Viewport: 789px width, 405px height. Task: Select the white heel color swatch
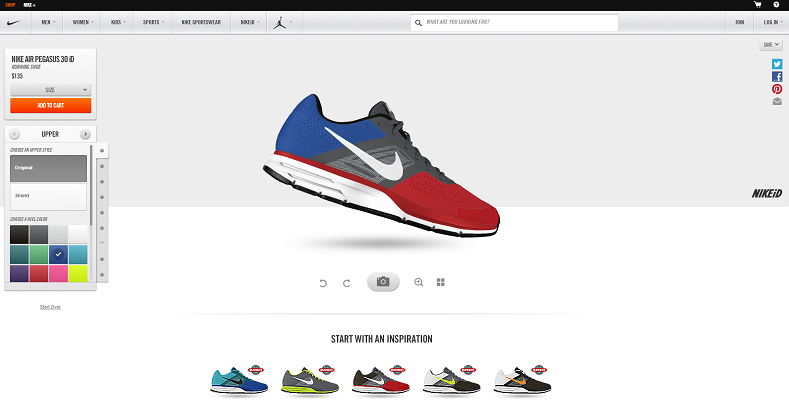point(78,234)
